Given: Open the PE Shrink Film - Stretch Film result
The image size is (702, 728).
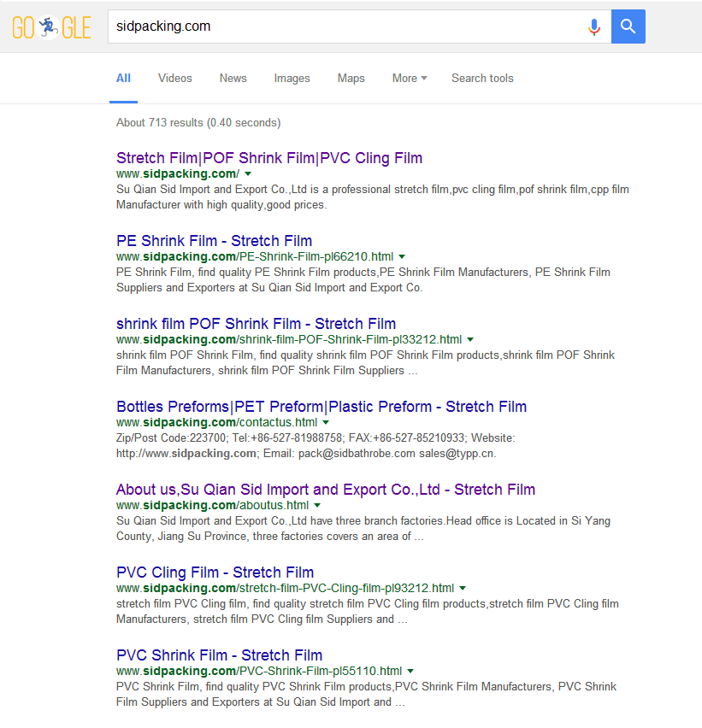Looking at the screenshot, I should pyautogui.click(x=214, y=240).
